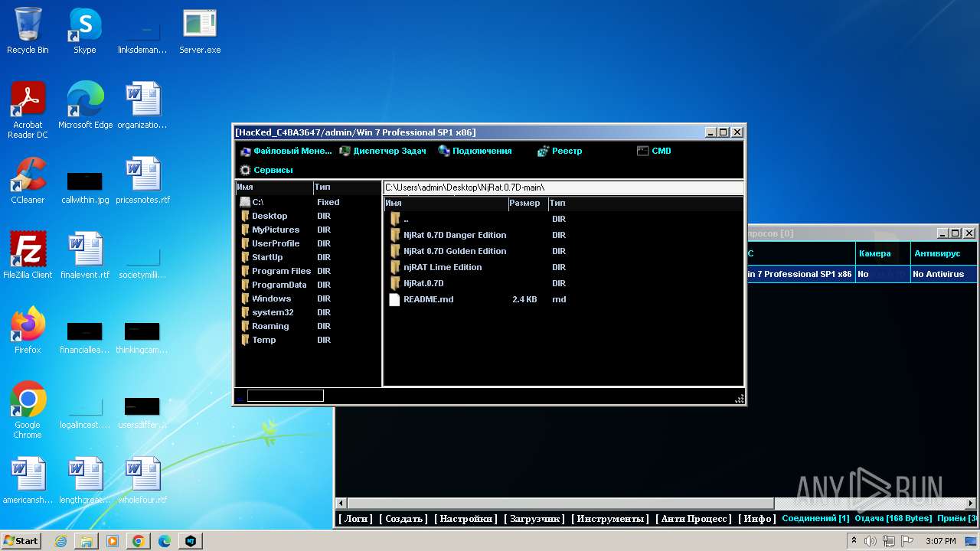Click the Камера column header
The width and height of the screenshot is (980, 551).
(x=883, y=253)
